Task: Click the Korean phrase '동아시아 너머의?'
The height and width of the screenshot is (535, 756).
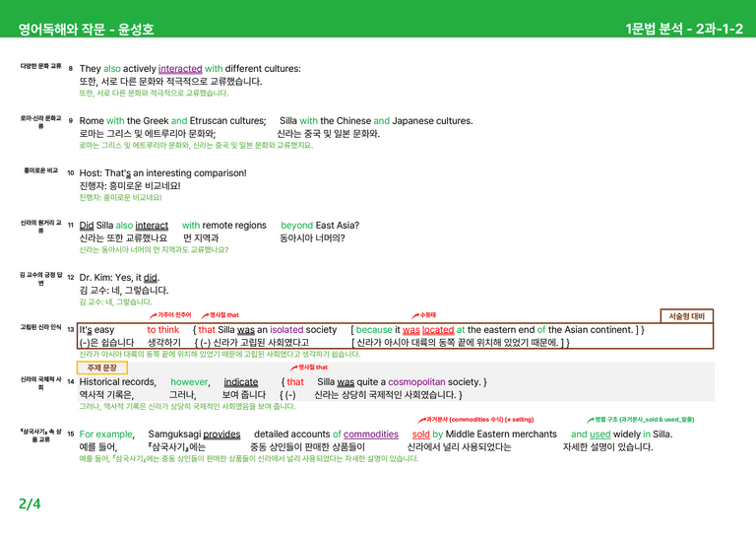Action: point(312,237)
